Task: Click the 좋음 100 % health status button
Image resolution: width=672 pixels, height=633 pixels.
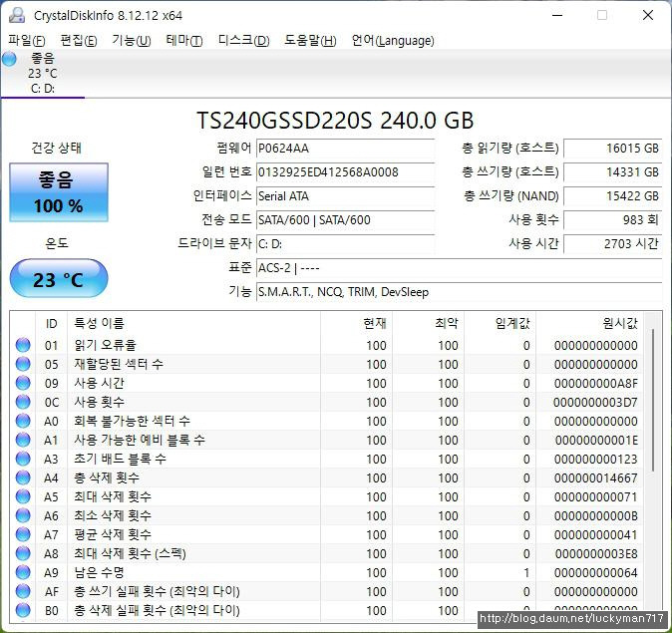Action: (x=59, y=192)
